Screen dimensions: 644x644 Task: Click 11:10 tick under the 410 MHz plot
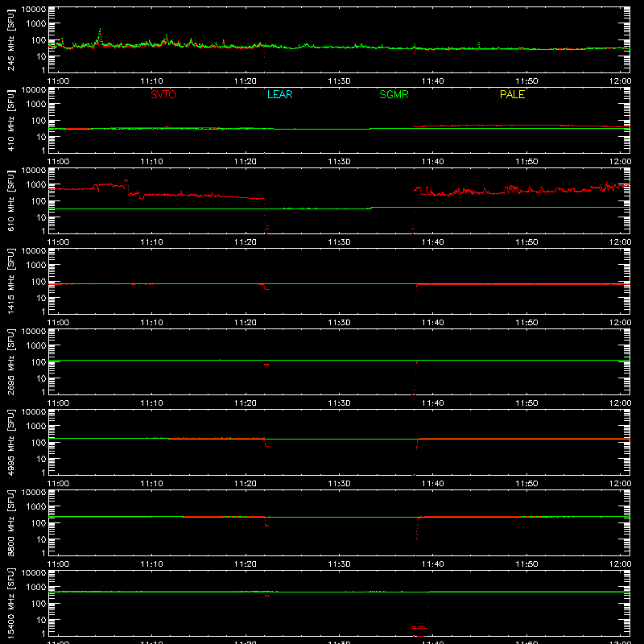point(152,162)
